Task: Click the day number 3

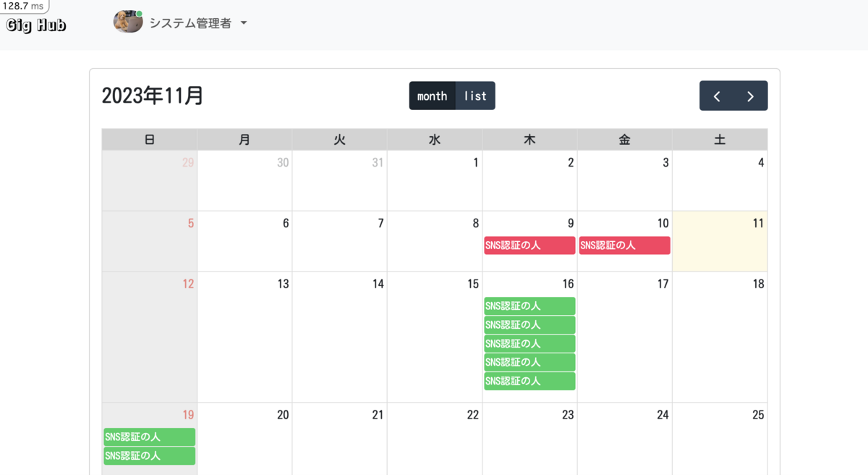Action: click(665, 163)
